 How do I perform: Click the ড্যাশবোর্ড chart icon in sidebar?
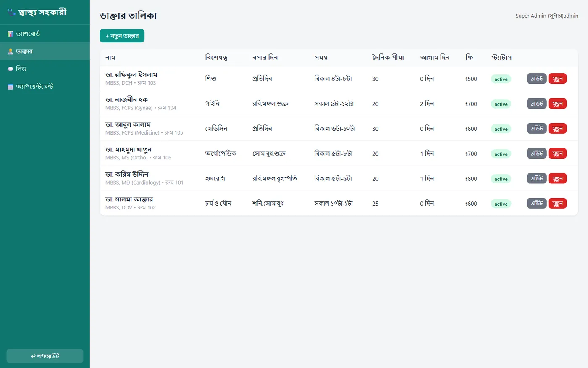point(10,34)
